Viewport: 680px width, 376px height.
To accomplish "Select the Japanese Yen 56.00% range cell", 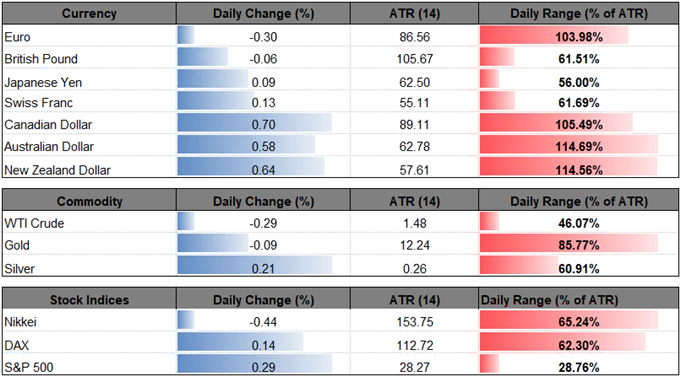I will 579,81.
